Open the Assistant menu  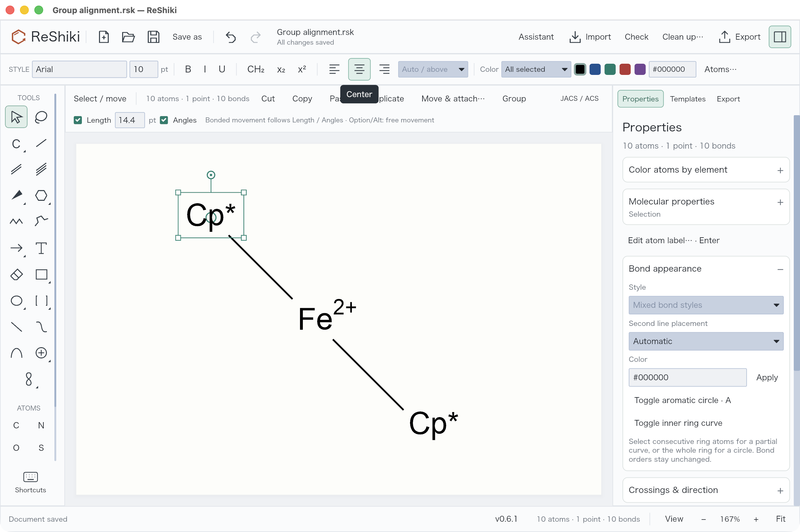(x=536, y=37)
